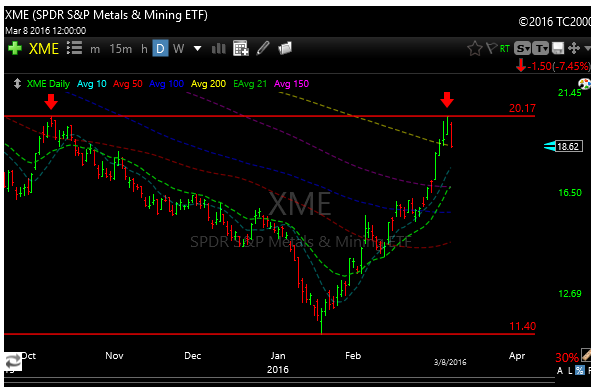Viewport: 591px width, 387px height.
Task: Click the Dec label on time axis
Action: 193,356
